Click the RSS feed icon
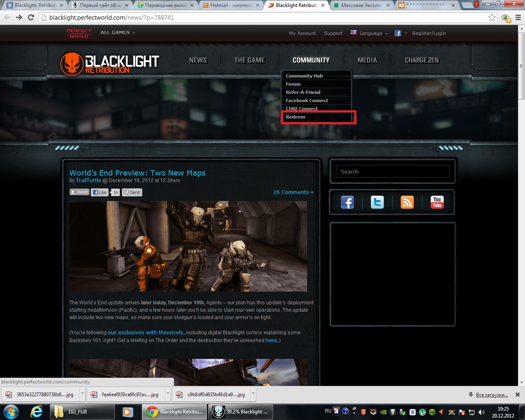The width and height of the screenshot is (525, 420). (407, 202)
